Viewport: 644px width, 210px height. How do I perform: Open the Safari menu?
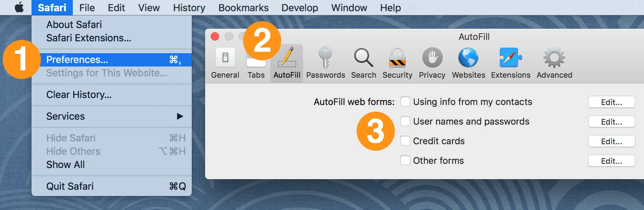[x=52, y=7]
